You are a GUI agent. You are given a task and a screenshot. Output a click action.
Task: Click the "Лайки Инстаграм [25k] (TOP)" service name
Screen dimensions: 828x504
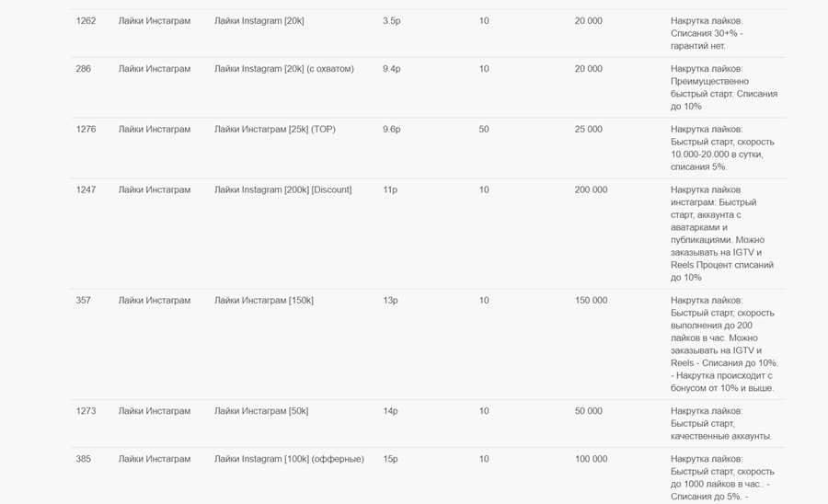(x=274, y=130)
